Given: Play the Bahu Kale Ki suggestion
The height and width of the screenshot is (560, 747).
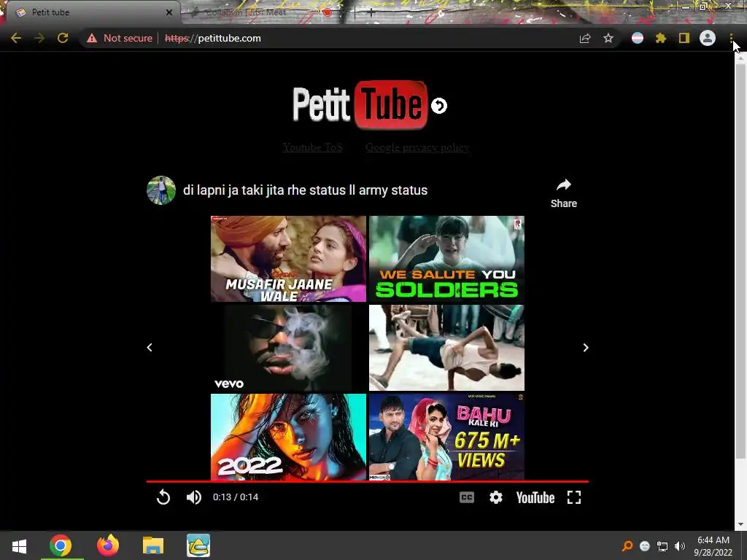Looking at the screenshot, I should pyautogui.click(x=446, y=437).
